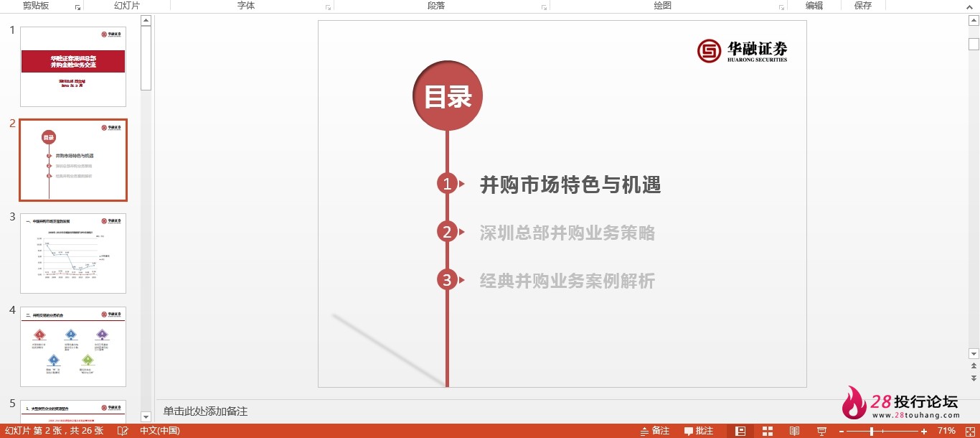980x438 pixels.
Task: Click slide editor scroll up arrow
Action: [974, 21]
